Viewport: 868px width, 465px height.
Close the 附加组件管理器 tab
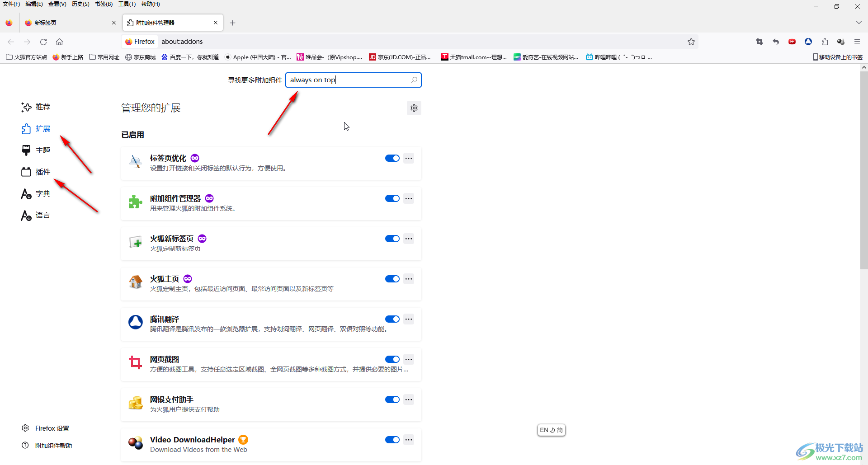(x=216, y=23)
